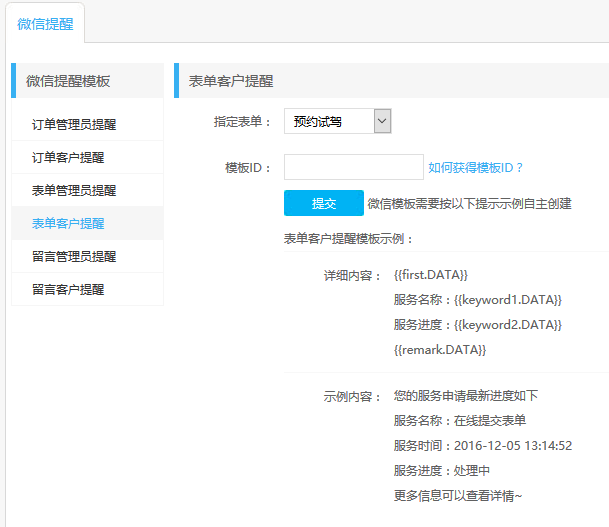
Task: Click the 表单客户提醒模板示例 label
Action: (348, 238)
